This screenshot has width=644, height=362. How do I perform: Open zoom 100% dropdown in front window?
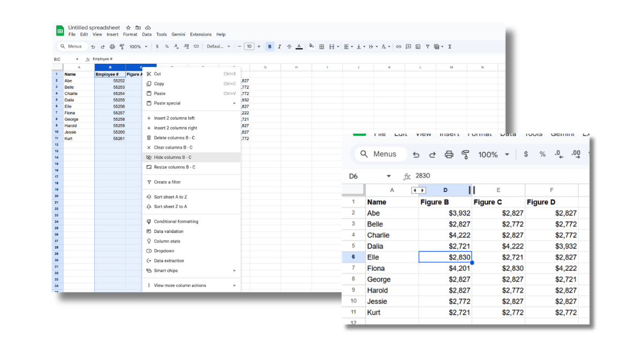[x=493, y=154]
